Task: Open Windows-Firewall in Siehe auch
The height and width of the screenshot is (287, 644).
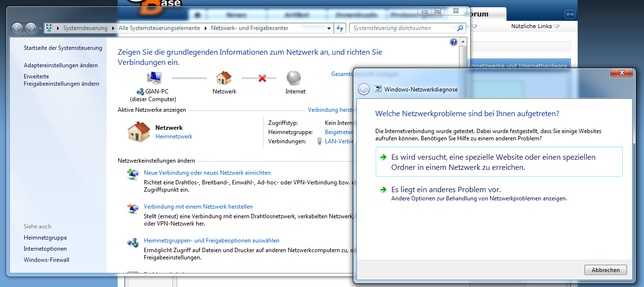Action: [x=46, y=260]
